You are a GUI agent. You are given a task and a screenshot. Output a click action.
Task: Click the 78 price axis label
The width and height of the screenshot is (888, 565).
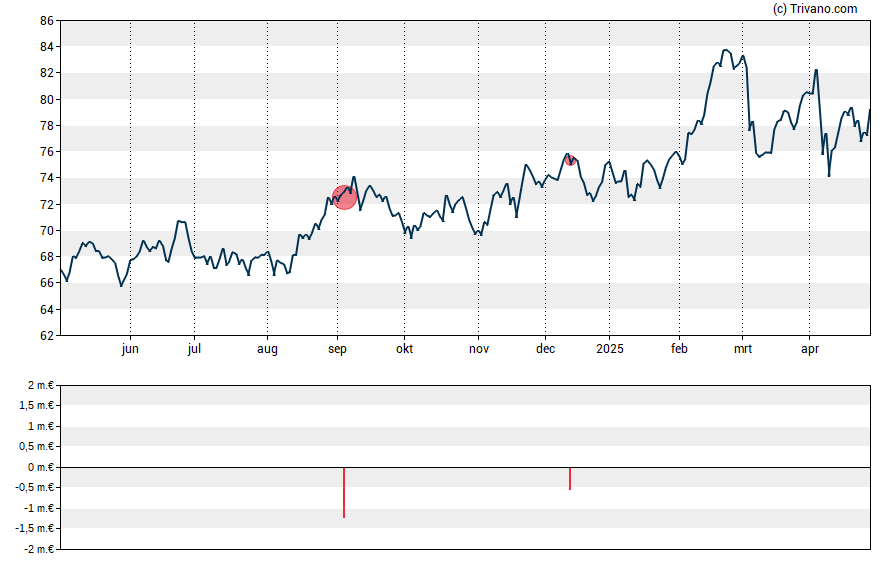(47, 126)
